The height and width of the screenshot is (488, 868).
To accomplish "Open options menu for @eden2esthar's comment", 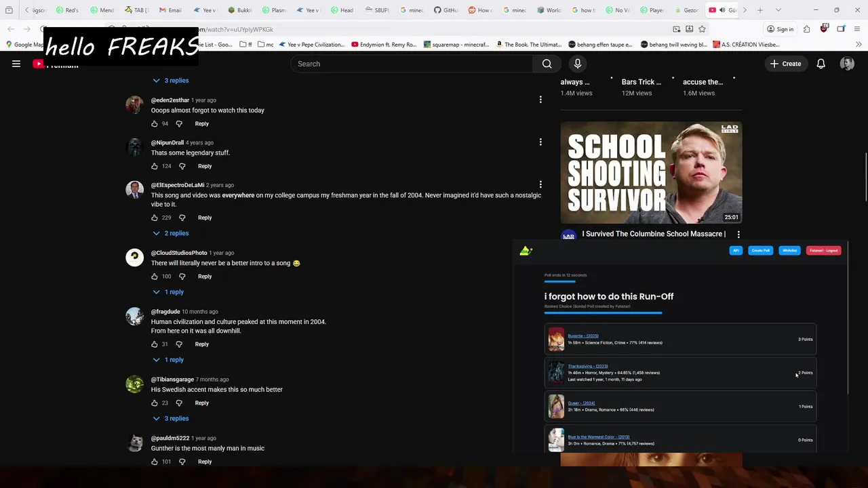I will click(x=540, y=100).
